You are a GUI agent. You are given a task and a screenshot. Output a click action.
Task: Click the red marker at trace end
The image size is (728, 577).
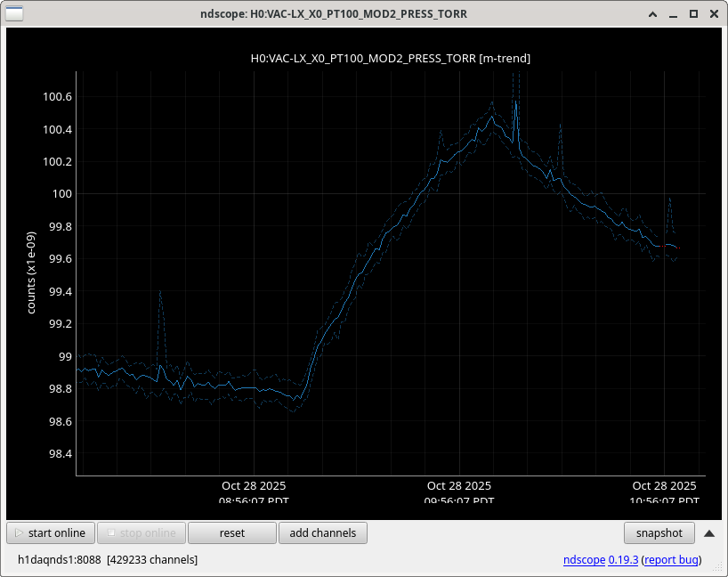click(x=677, y=248)
